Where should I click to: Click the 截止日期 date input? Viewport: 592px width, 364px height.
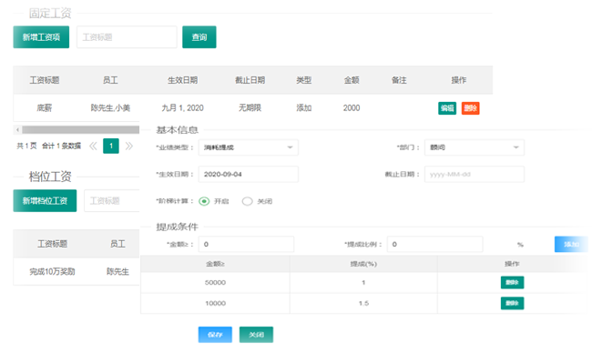(x=474, y=175)
